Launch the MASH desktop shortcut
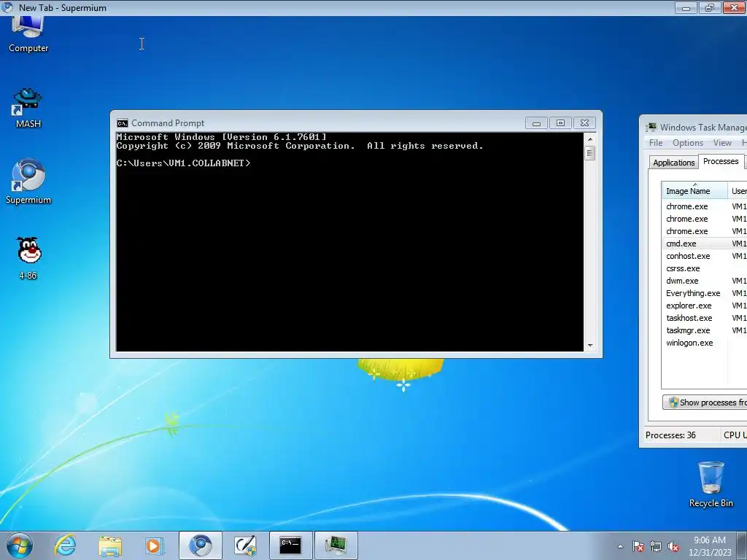Image resolution: width=747 pixels, height=560 pixels. pos(28,108)
